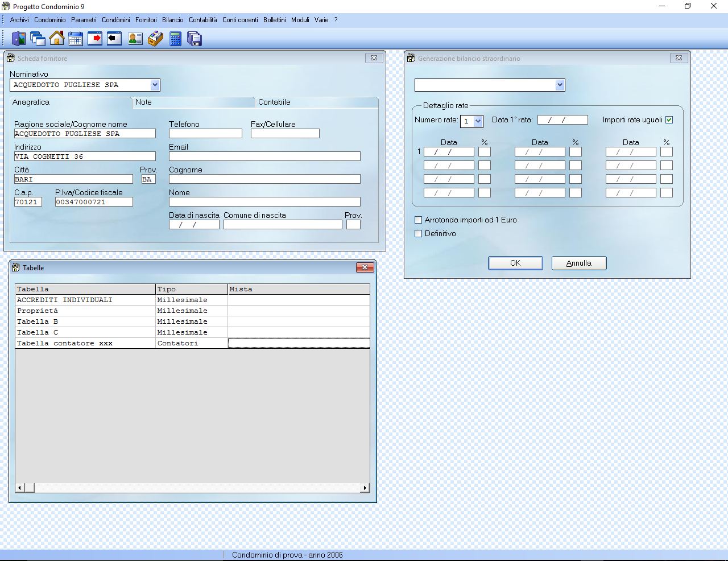Viewport: 728px width, 561px height.
Task: Click the Scheda fornitore window title icon
Action: [x=10, y=58]
